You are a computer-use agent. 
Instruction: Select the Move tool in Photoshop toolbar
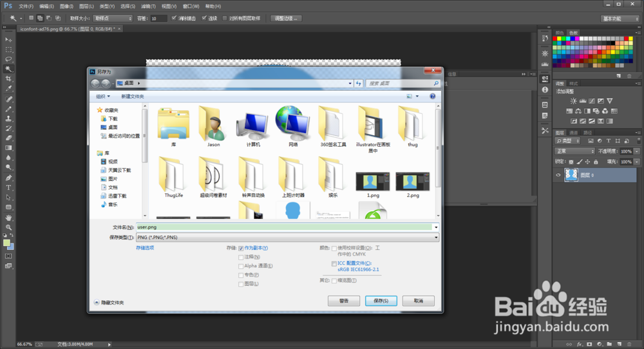point(8,39)
